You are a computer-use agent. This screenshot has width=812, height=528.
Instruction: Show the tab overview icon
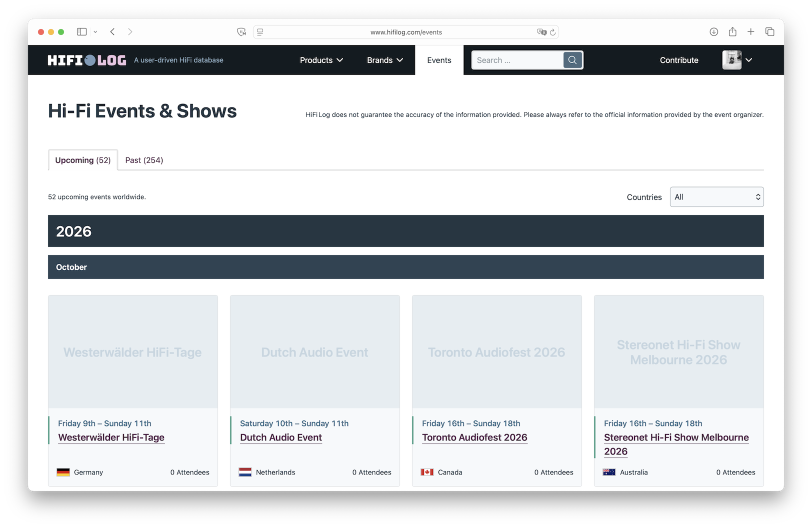pos(770,32)
